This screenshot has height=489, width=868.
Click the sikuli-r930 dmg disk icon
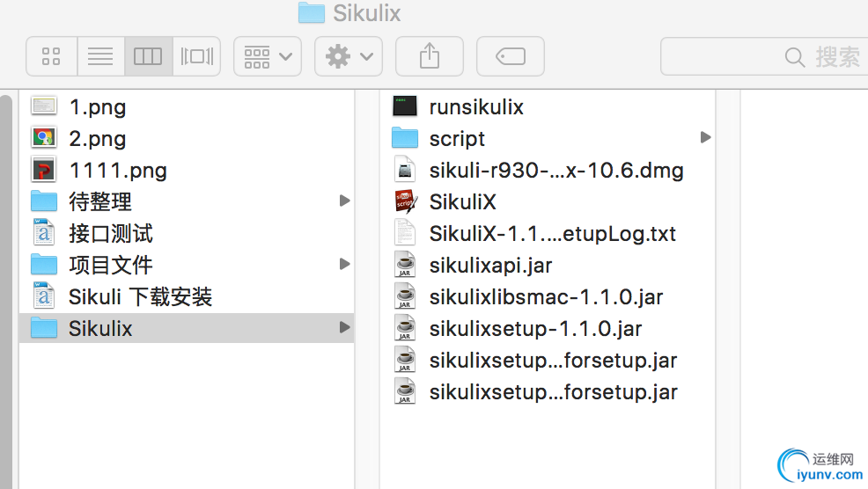[x=405, y=170]
